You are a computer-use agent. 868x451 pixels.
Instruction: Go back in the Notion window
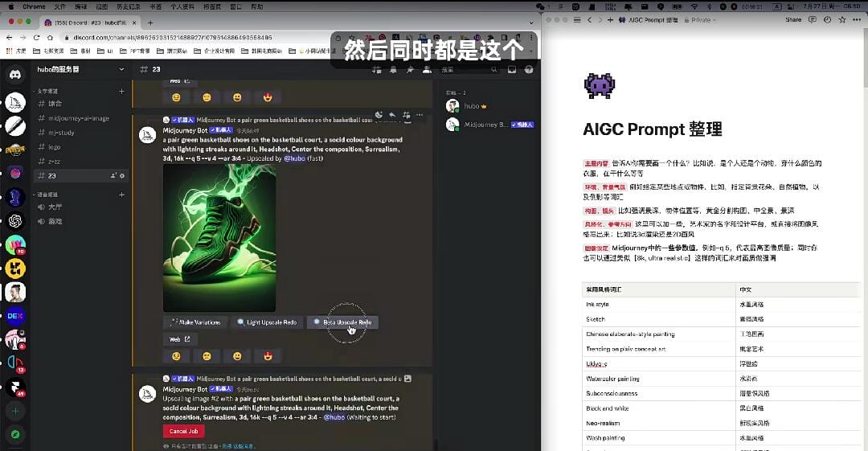coord(589,20)
